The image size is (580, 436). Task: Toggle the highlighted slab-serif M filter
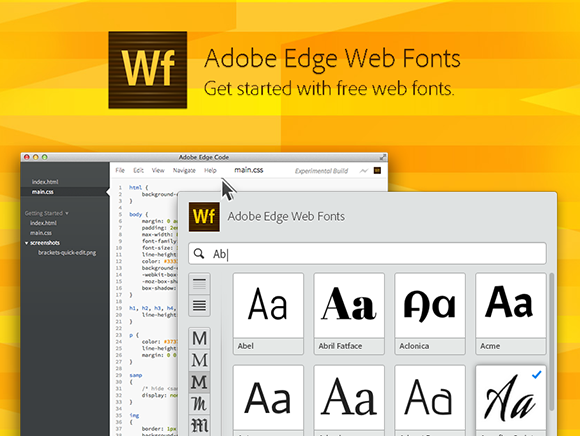pos(200,382)
